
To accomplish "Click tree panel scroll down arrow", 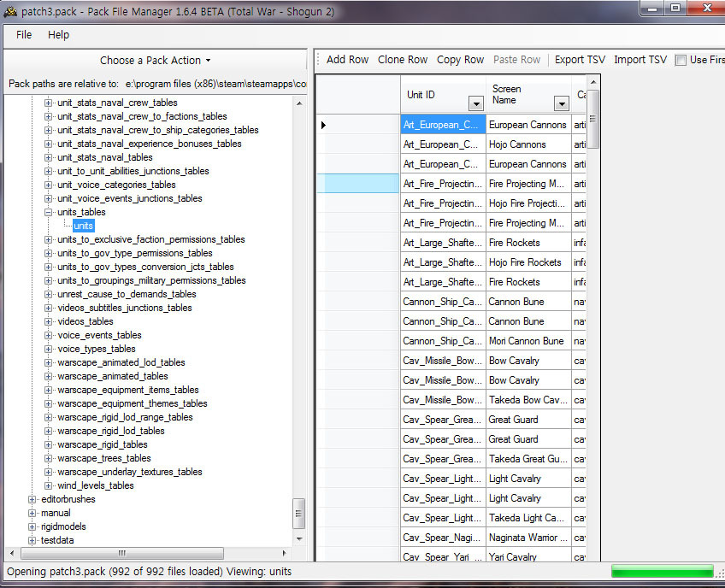I will (299, 539).
